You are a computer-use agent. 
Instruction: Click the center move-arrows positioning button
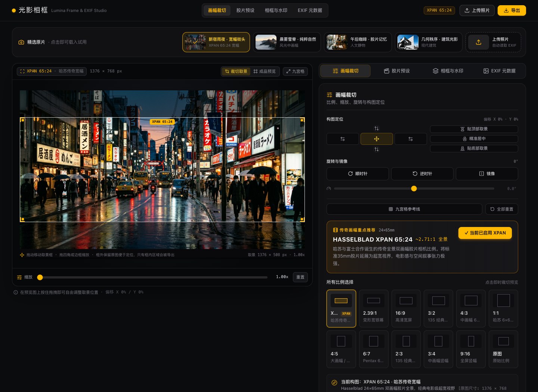[x=377, y=139]
